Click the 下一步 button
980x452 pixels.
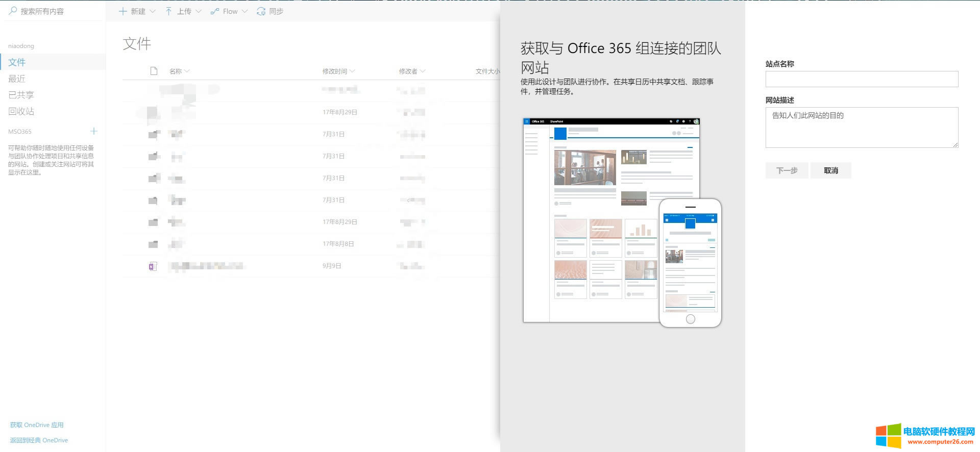(787, 170)
